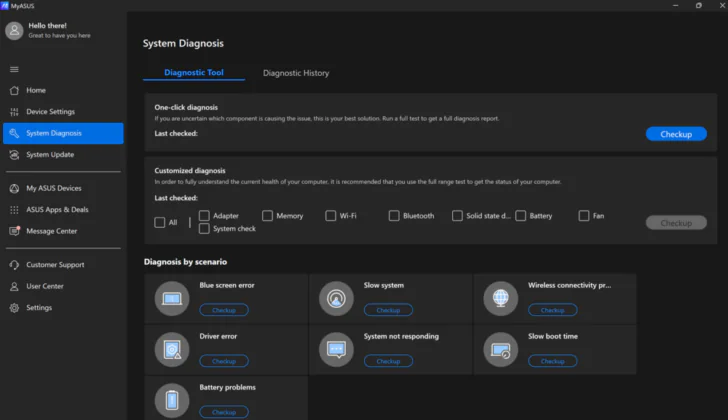Click the Slow system gauge icon

click(x=336, y=298)
